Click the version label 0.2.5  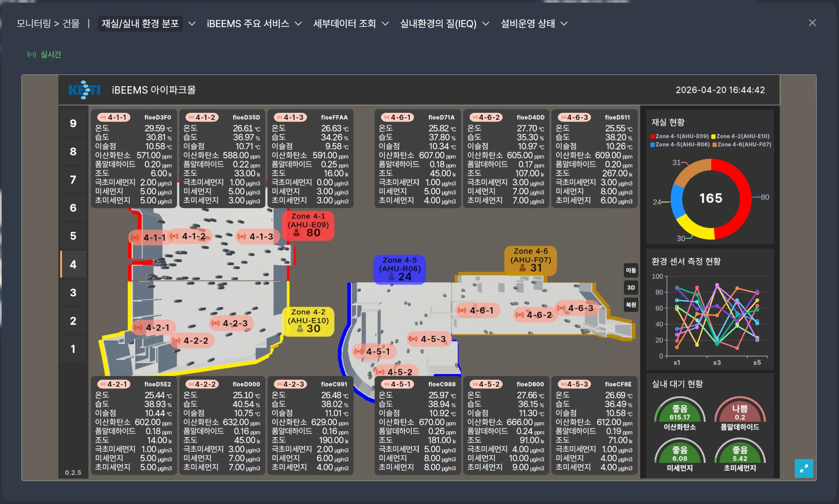(73, 472)
